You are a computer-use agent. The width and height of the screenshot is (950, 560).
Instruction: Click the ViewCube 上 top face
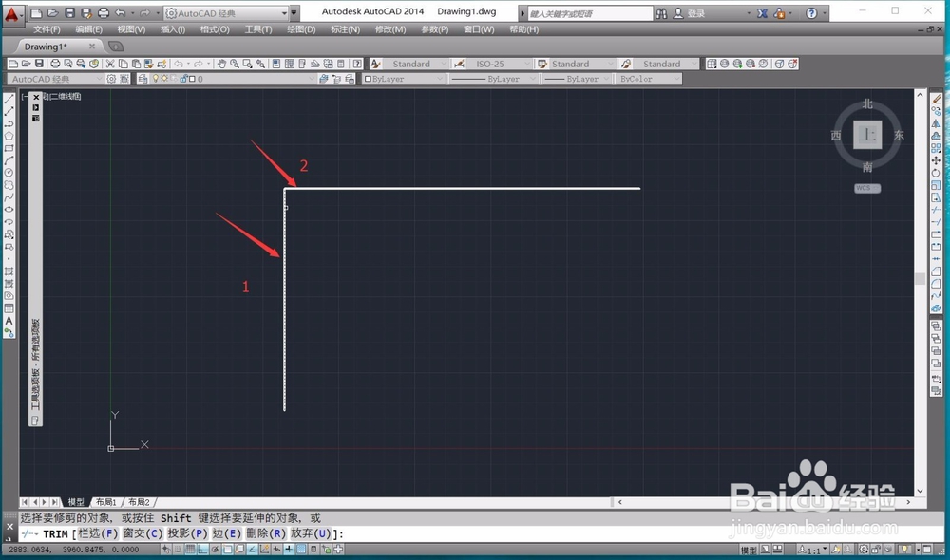click(867, 135)
